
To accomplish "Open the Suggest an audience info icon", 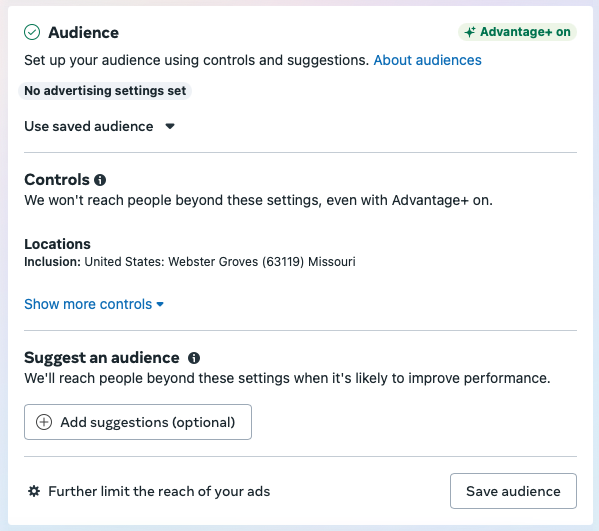I will pyautogui.click(x=194, y=358).
